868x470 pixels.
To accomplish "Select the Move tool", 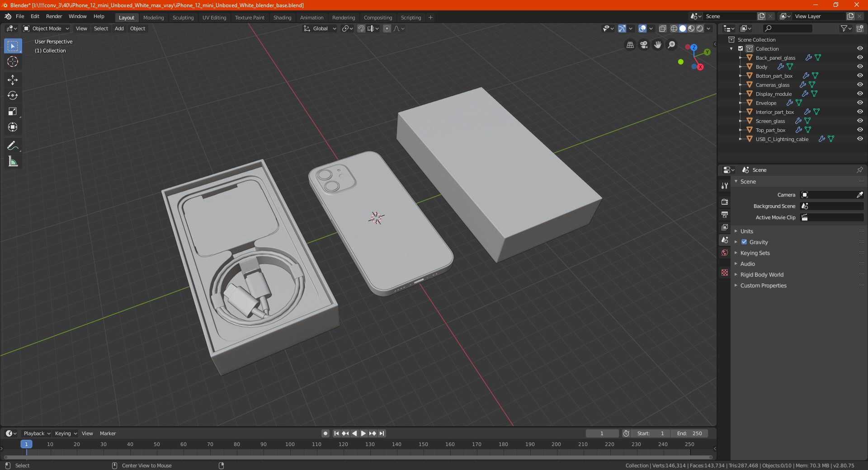I will [13, 80].
